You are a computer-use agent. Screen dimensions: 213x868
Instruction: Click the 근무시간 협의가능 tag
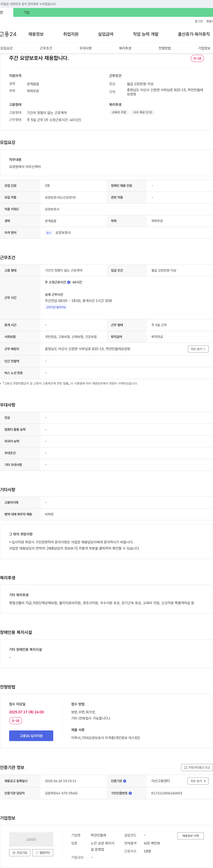(56, 307)
